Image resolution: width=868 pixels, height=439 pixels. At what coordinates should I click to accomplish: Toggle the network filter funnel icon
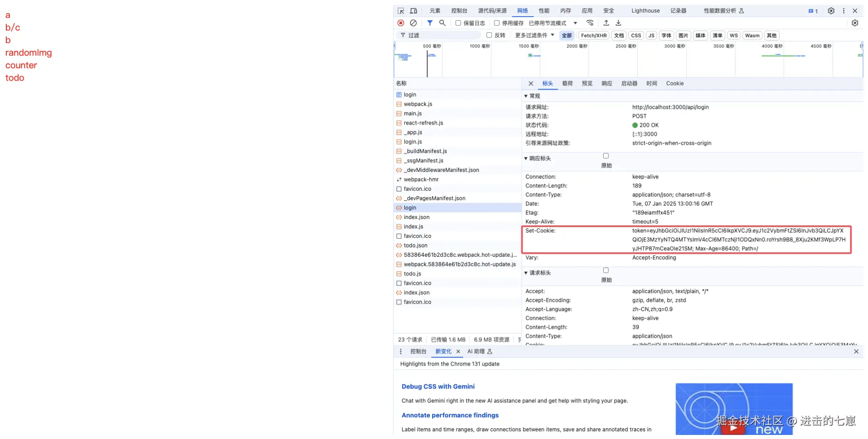(430, 23)
